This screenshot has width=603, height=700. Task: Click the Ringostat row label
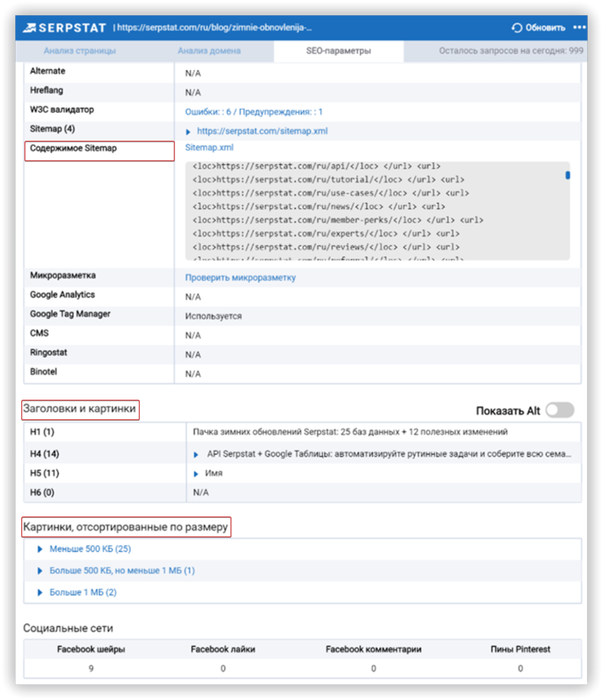click(49, 353)
